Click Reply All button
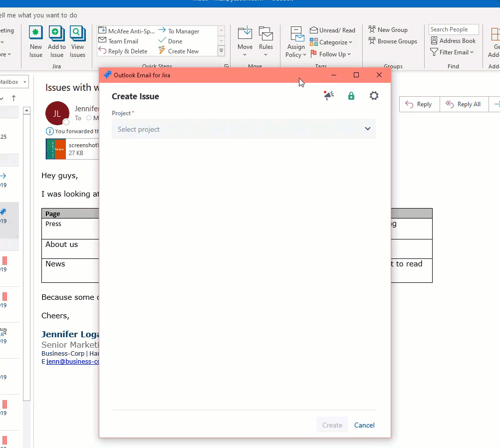 pos(463,104)
